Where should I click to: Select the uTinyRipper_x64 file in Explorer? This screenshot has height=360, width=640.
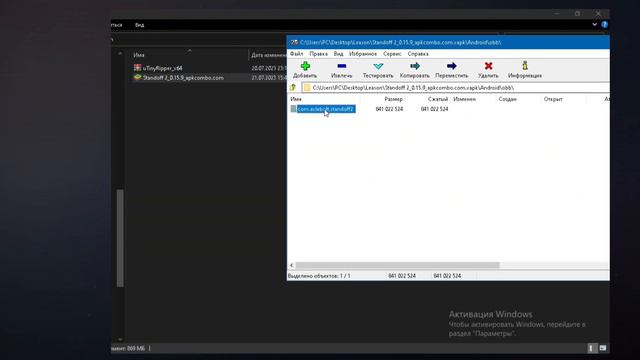click(162, 68)
